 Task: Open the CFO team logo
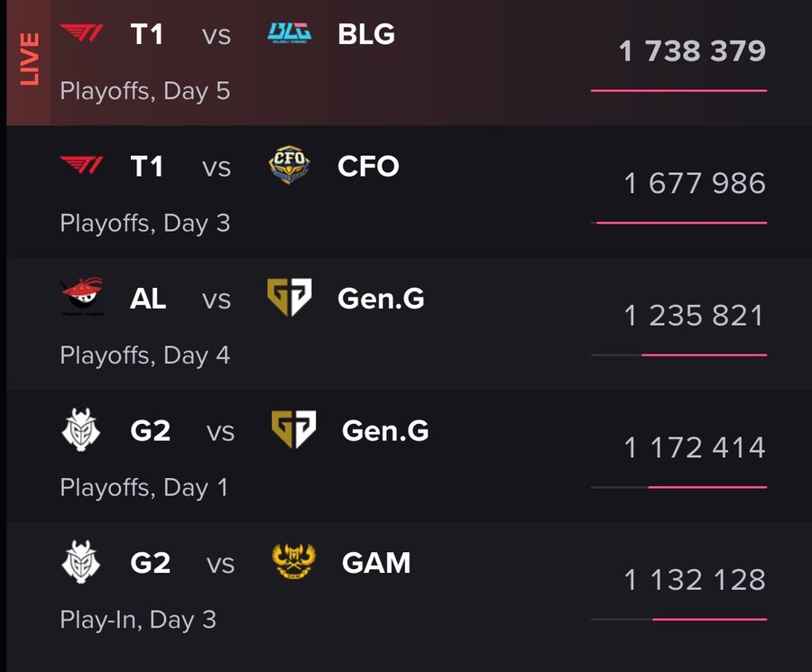click(x=290, y=165)
